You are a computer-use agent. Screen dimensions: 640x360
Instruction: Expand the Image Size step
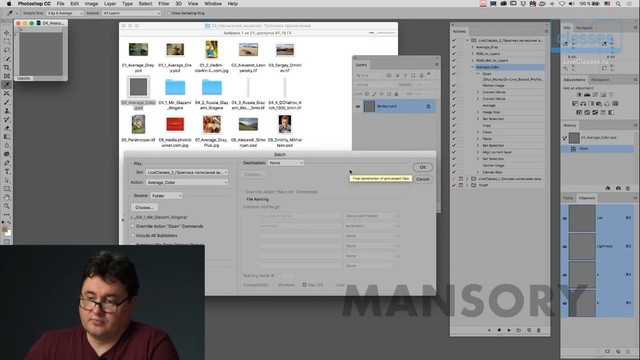coord(478,112)
